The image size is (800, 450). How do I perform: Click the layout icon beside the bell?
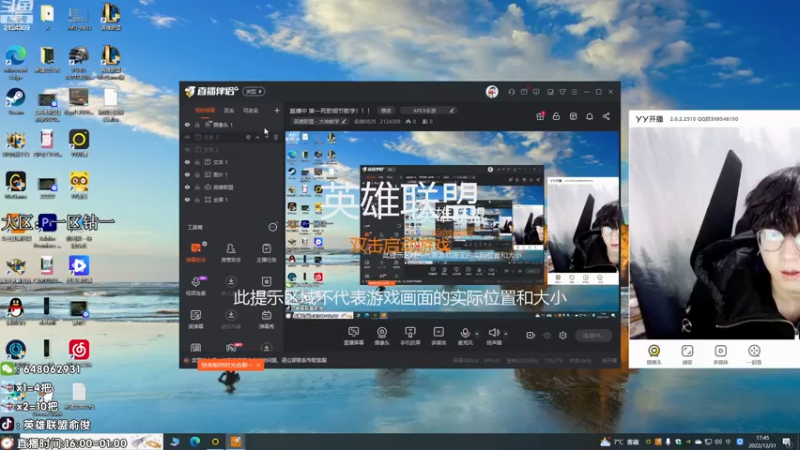[x=573, y=116]
